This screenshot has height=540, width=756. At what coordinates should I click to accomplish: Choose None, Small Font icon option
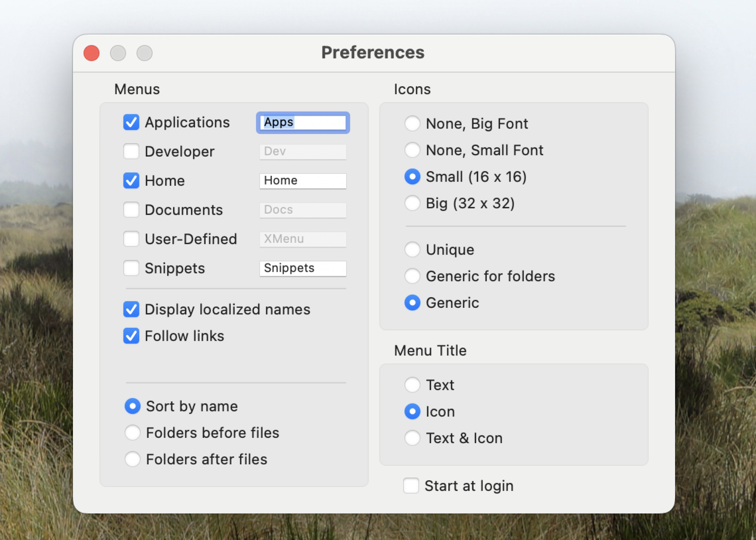(x=412, y=150)
